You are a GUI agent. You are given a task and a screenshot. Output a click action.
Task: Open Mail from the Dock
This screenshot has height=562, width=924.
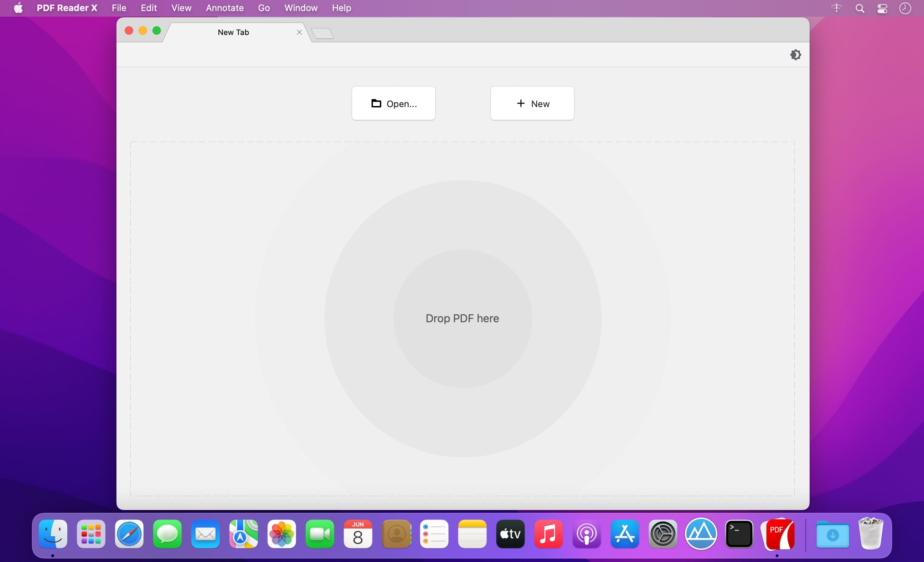pos(206,534)
